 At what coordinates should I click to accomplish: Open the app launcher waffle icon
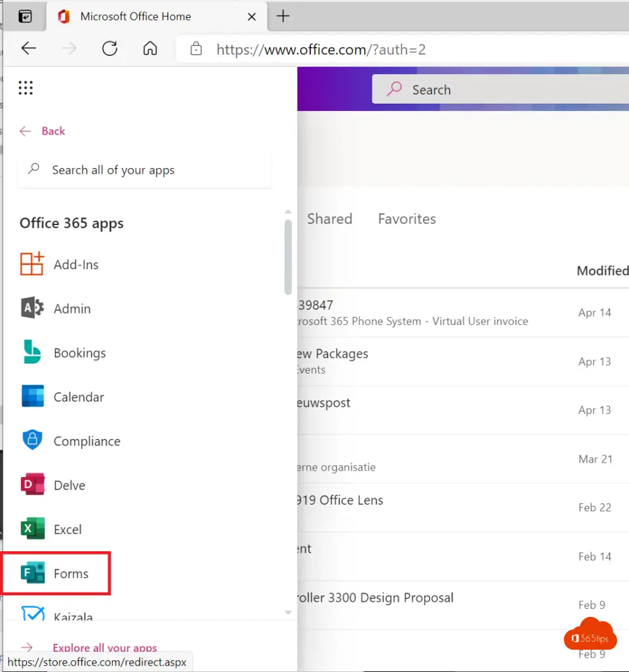(x=26, y=88)
